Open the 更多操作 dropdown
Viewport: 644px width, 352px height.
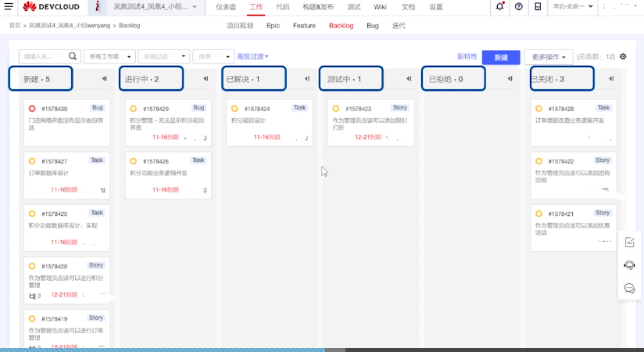(549, 57)
